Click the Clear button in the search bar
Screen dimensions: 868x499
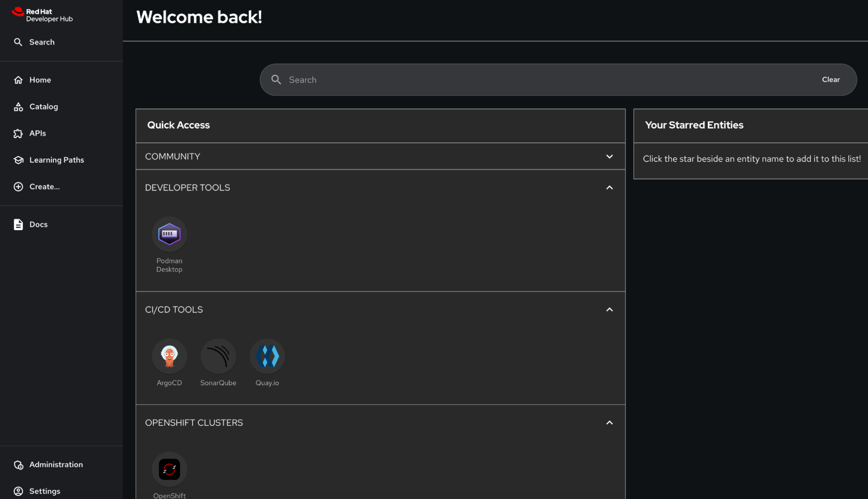point(831,79)
